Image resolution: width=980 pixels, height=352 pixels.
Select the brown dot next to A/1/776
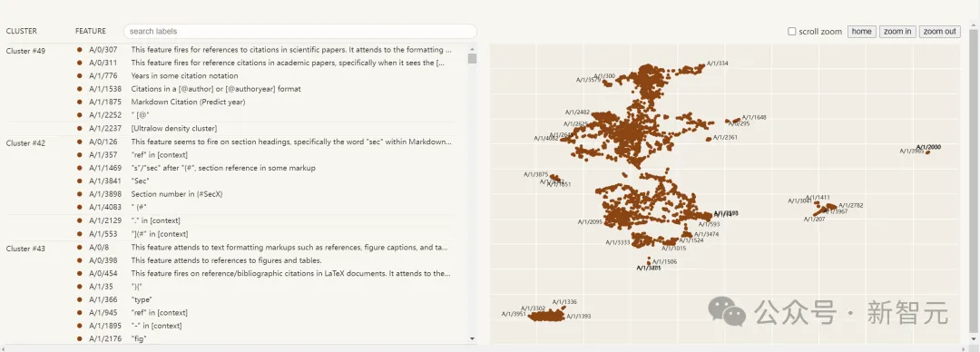pos(79,75)
